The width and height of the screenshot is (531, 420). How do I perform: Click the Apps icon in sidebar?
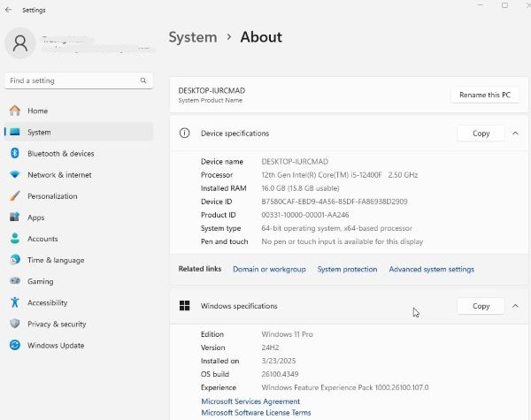[15, 217]
